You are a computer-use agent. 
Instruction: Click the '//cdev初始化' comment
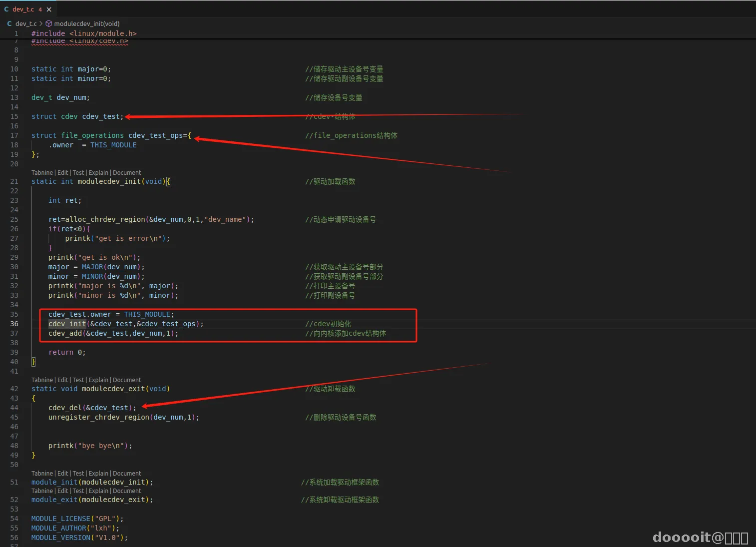pyautogui.click(x=329, y=324)
